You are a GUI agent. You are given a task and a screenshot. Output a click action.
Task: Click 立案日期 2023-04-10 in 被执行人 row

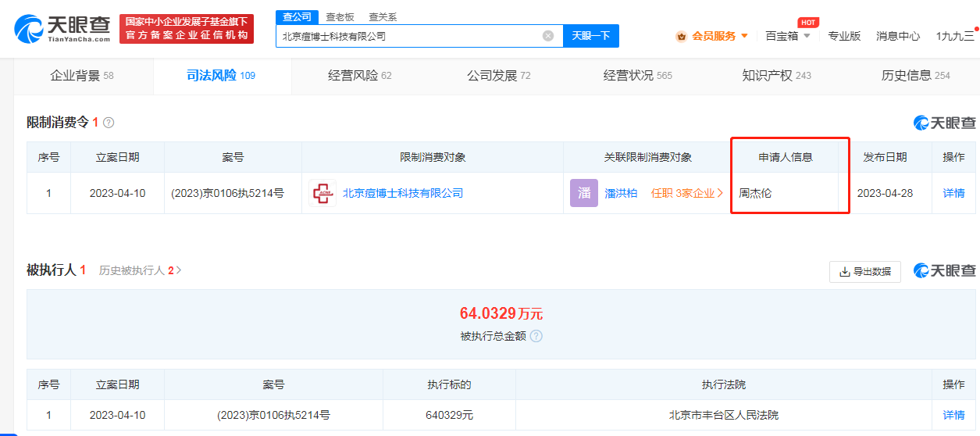(x=117, y=415)
